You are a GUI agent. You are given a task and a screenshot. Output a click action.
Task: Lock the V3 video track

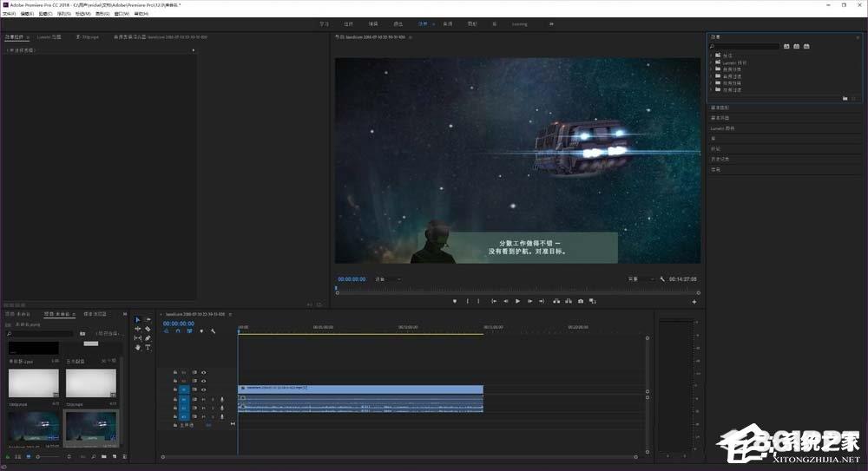[175, 372]
